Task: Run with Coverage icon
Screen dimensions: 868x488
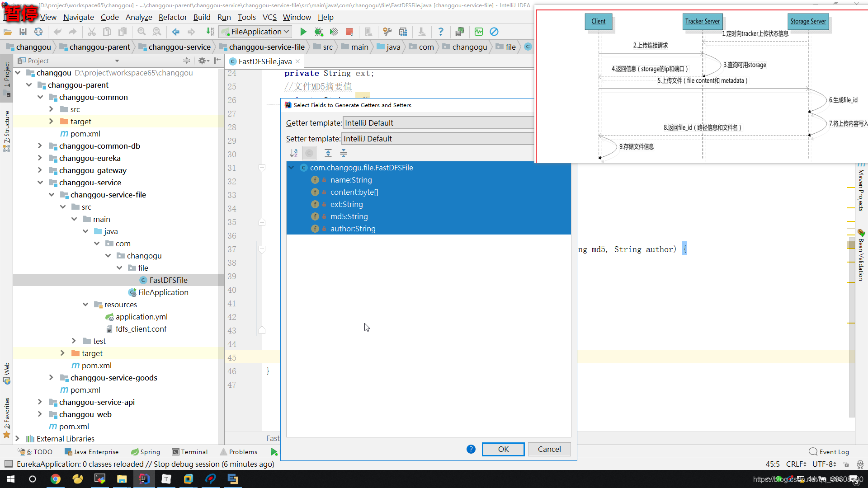Action: tap(334, 32)
